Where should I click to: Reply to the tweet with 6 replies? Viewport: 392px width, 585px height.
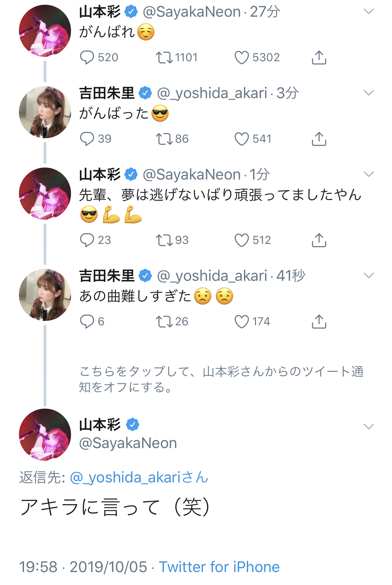click(x=87, y=322)
